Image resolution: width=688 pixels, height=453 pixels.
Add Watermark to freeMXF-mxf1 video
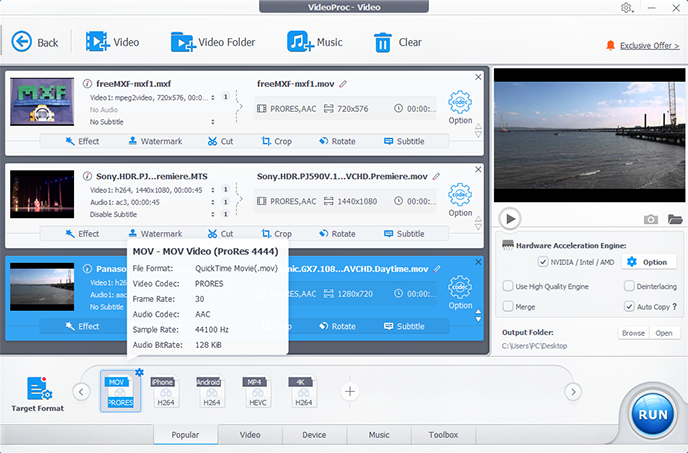tap(155, 141)
